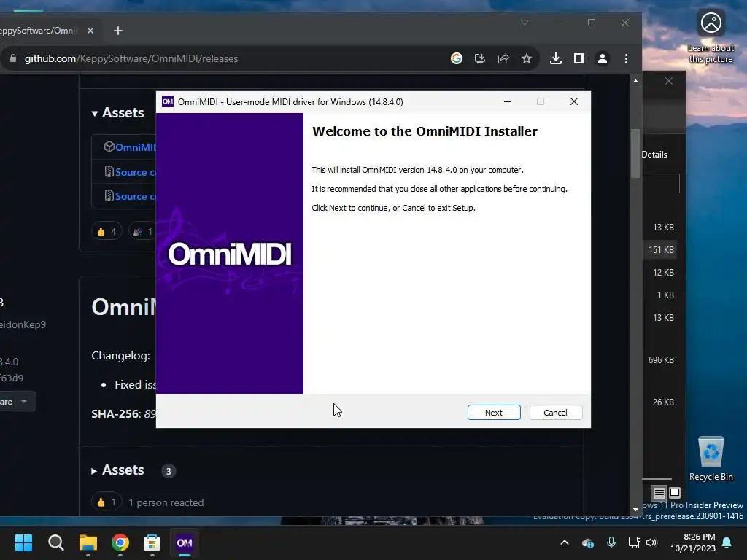Image resolution: width=747 pixels, height=560 pixels.
Task: Open volume tray icon
Action: pos(651,542)
